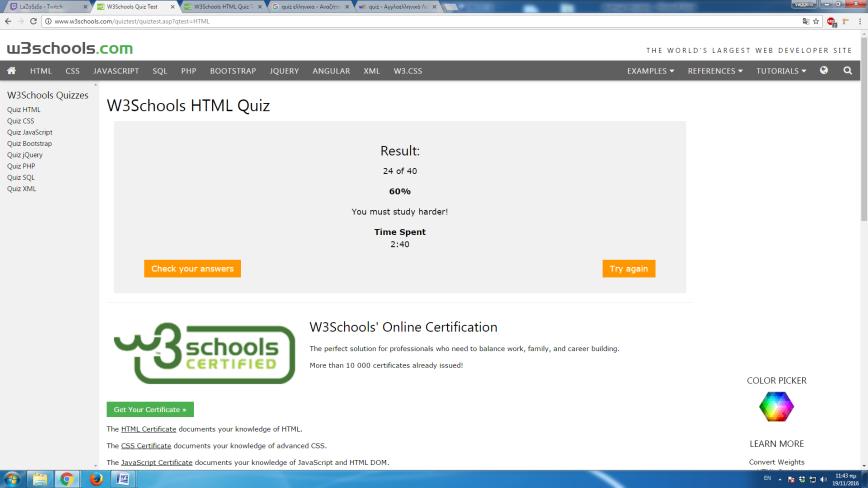Select Quiz XML in sidebar
Image resolution: width=868 pixels, height=488 pixels.
point(22,189)
